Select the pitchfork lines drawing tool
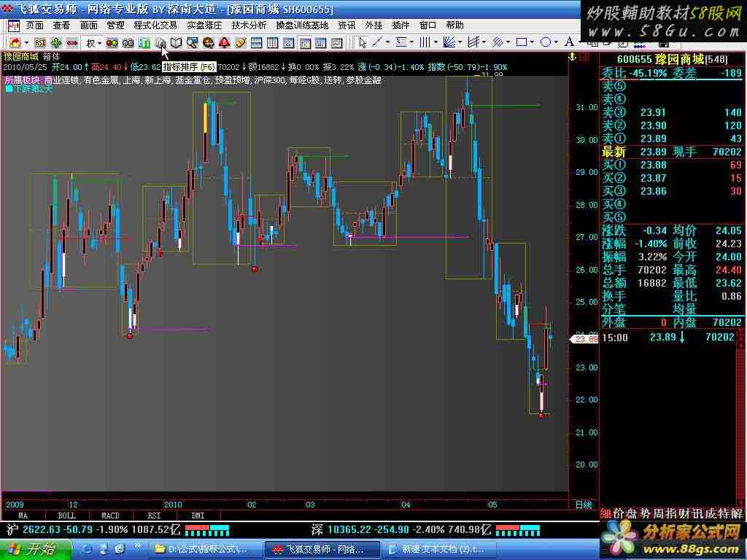Image resolution: width=747 pixels, height=560 pixels. tap(473, 43)
